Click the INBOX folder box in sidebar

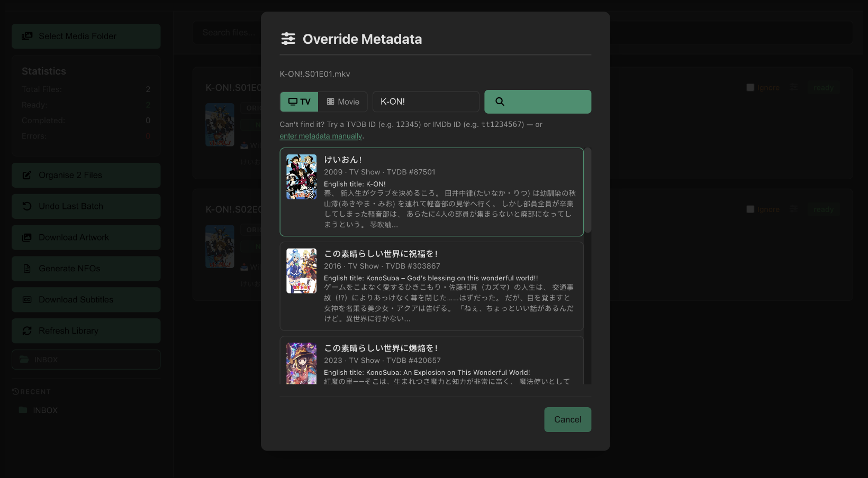tap(86, 360)
